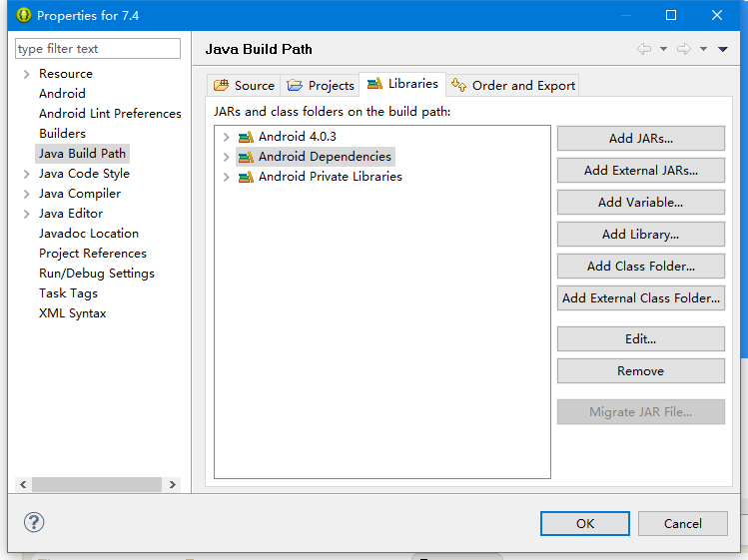748x560 pixels.
Task: Click right arrow of sidebar horizontal scrollbar
Action: pos(173,484)
